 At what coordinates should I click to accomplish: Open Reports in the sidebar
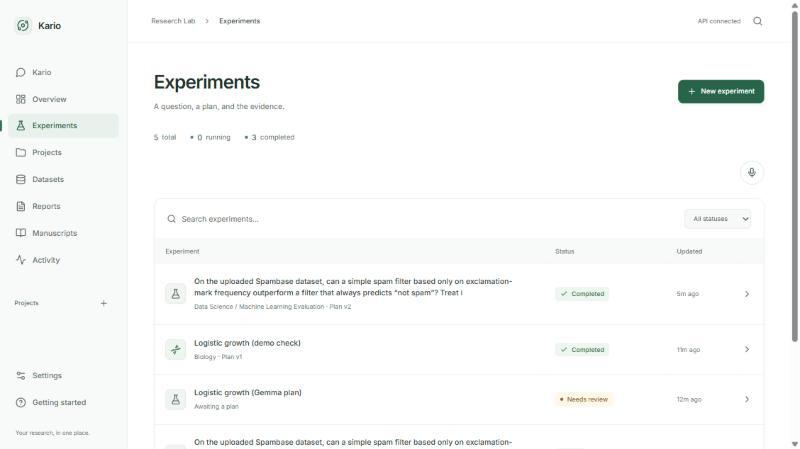pos(63,206)
